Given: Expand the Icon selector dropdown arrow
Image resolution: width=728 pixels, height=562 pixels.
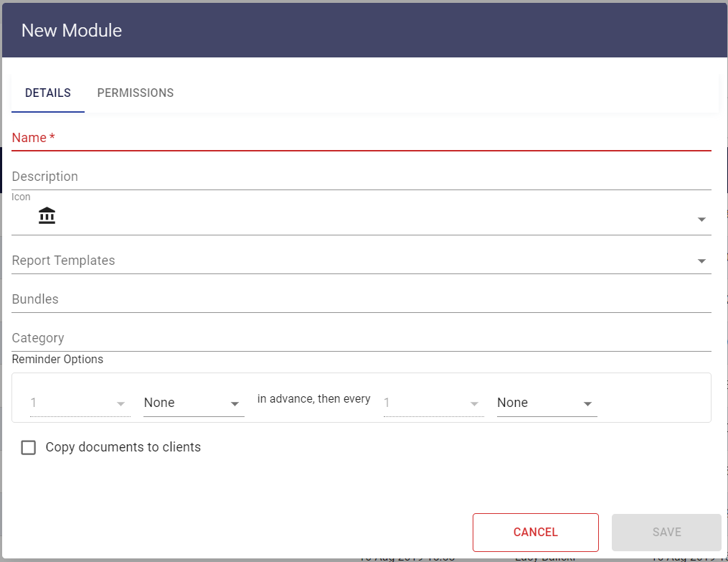Looking at the screenshot, I should [701, 220].
